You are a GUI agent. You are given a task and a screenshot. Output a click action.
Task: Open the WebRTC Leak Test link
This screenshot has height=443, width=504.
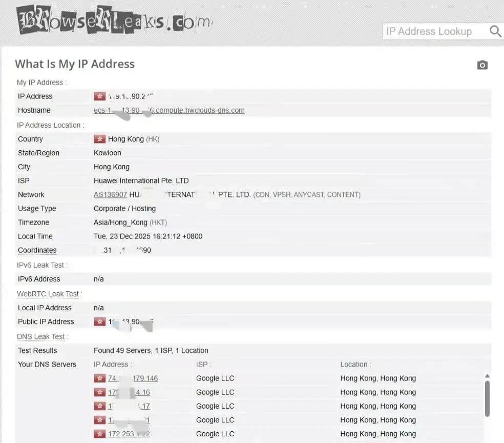(x=48, y=294)
